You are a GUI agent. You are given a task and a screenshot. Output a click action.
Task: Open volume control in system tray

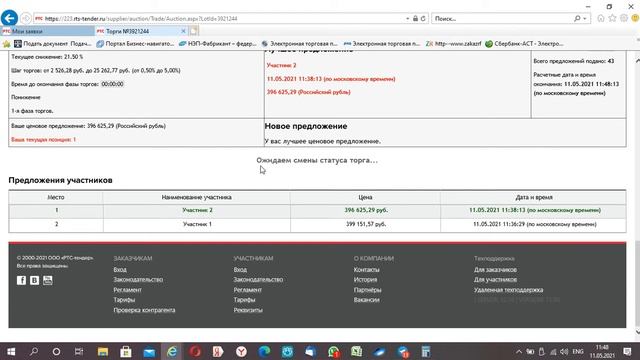pos(564,351)
